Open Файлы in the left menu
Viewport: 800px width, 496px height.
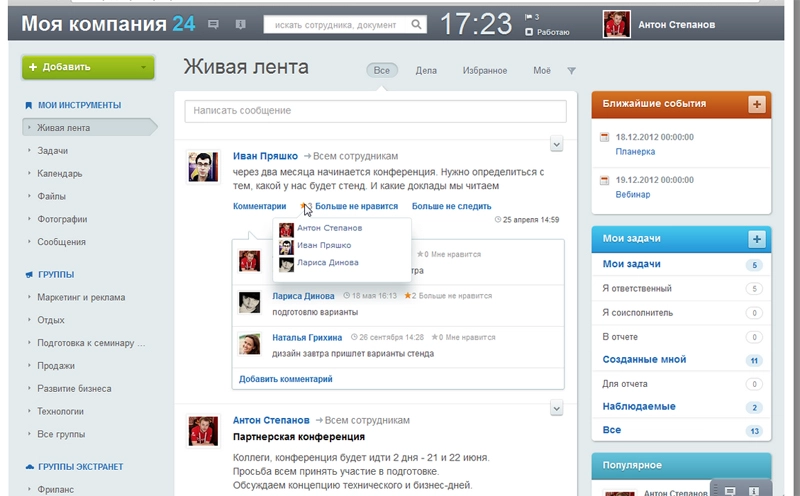click(x=52, y=196)
